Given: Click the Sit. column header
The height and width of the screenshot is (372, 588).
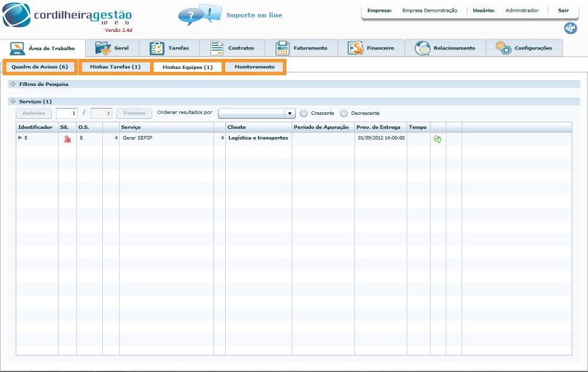Looking at the screenshot, I should pyautogui.click(x=68, y=127).
